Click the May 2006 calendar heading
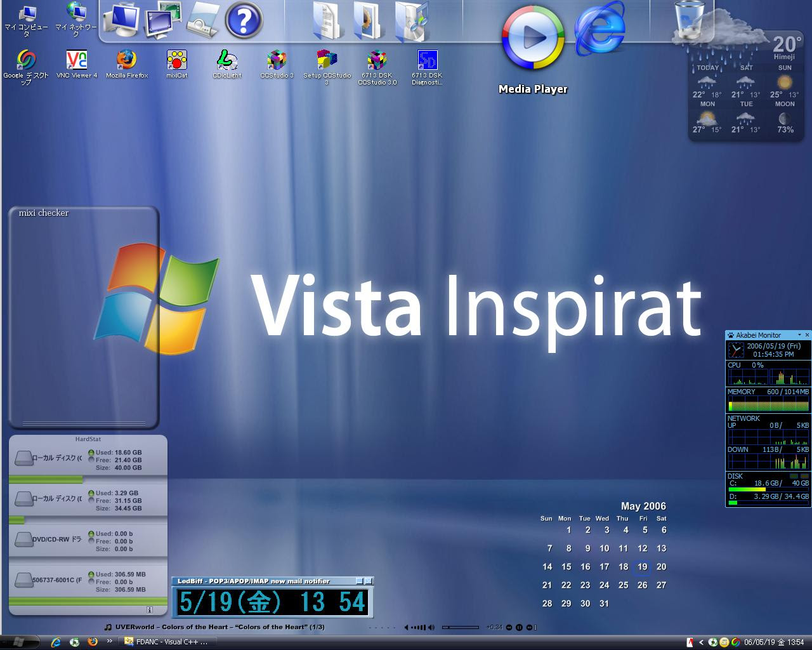Viewport: 812px width, 650px height. pyautogui.click(x=643, y=506)
